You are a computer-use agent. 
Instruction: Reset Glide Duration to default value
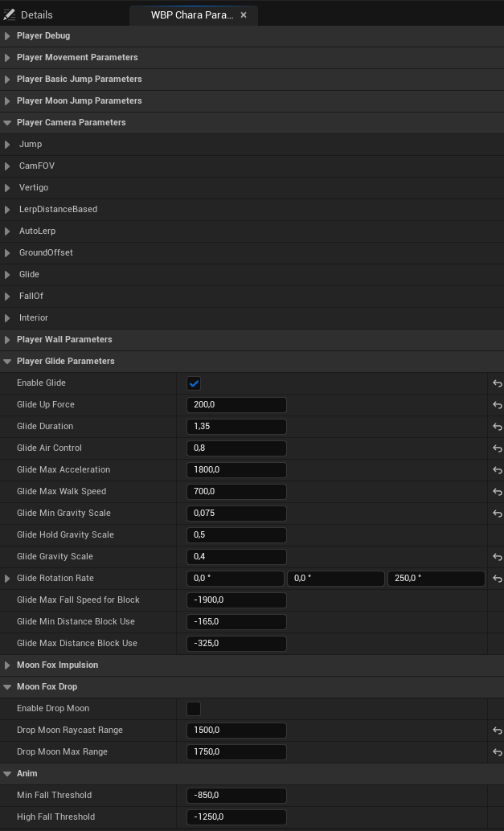pyautogui.click(x=497, y=427)
